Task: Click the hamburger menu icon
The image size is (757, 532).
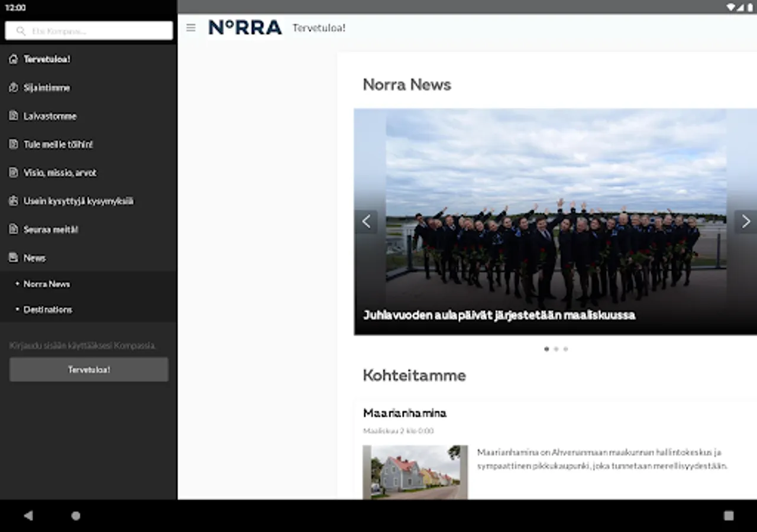Action: pyautogui.click(x=190, y=28)
